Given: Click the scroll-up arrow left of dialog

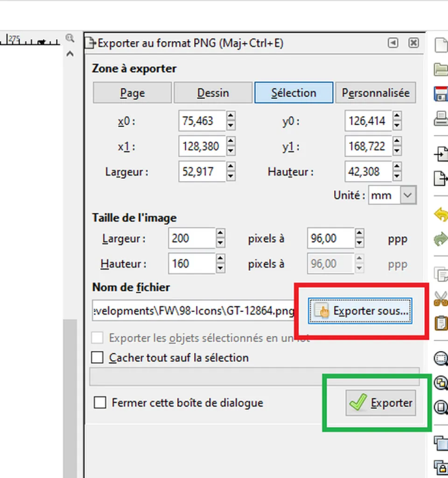Looking at the screenshot, I should pyautogui.click(x=70, y=54).
